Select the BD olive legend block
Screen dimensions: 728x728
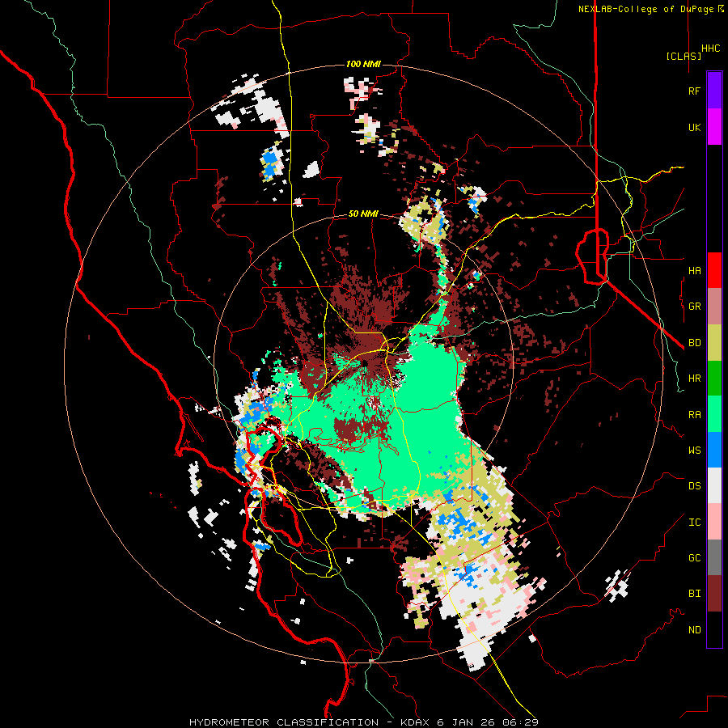pos(714,342)
